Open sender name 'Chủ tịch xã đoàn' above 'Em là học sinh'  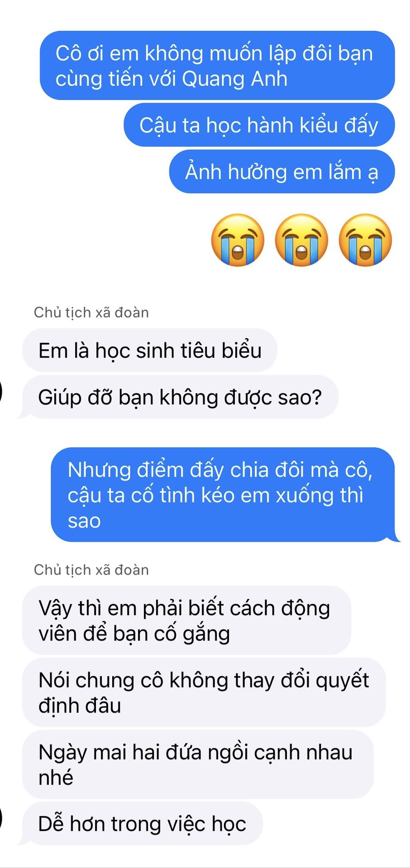coord(91,312)
